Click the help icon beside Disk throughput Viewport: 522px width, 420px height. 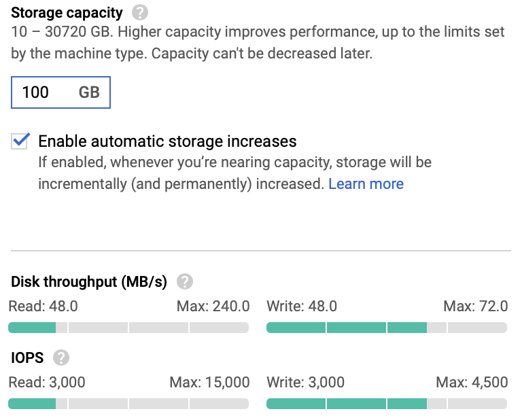pos(184,281)
